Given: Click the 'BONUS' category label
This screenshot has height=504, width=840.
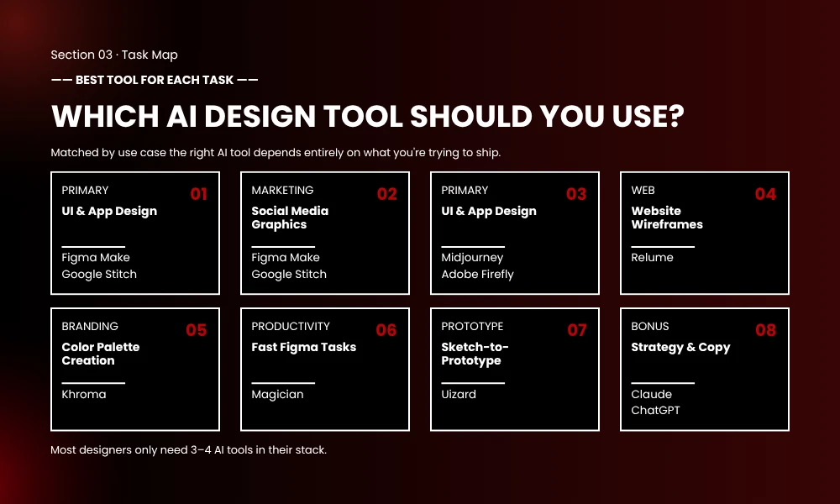Looking at the screenshot, I should (650, 326).
